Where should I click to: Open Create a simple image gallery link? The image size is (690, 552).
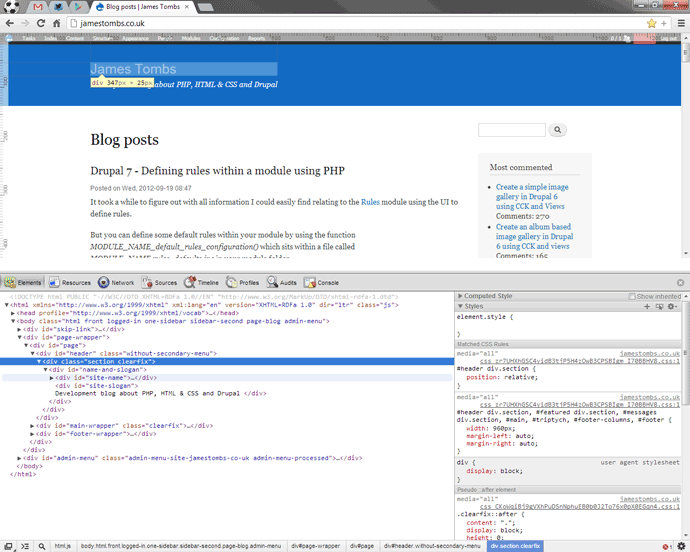(x=532, y=196)
